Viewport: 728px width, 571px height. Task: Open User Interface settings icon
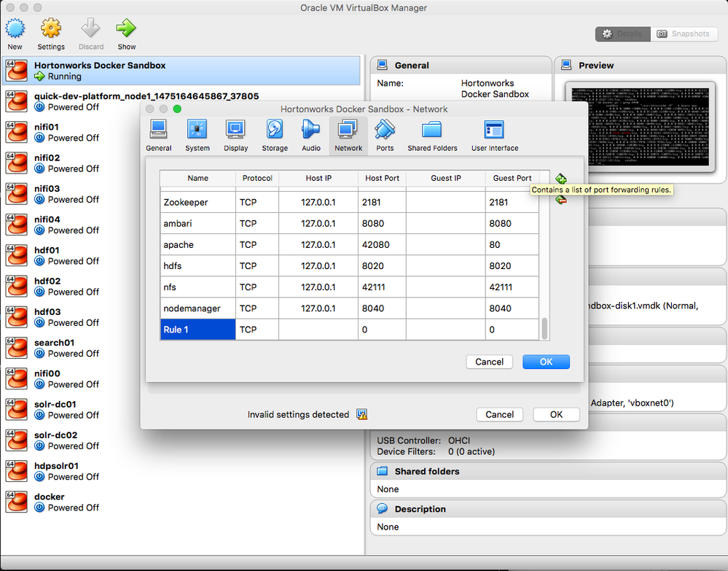tap(493, 135)
